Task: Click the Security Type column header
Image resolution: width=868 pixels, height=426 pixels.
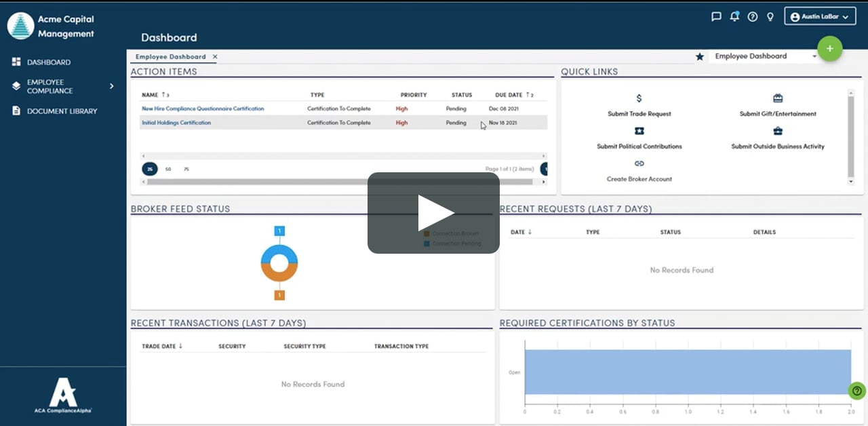Action: 304,347
